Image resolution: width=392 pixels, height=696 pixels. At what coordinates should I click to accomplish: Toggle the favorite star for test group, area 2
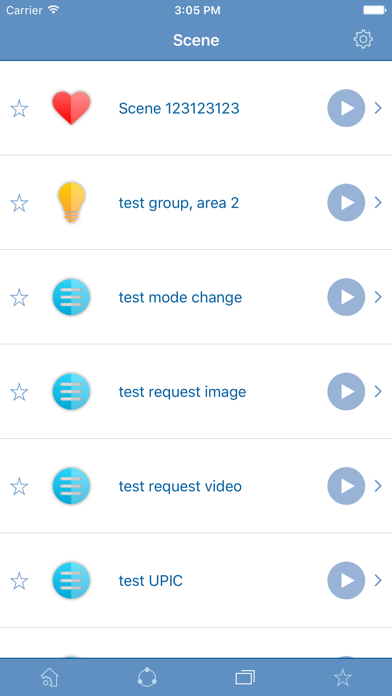click(19, 203)
